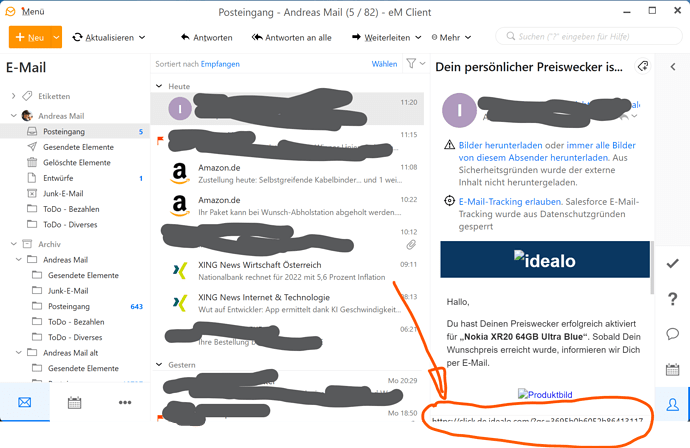The width and height of the screenshot is (690, 448).
Task: Click the Gesendete Elemente paper-plane icon
Action: (x=32, y=147)
